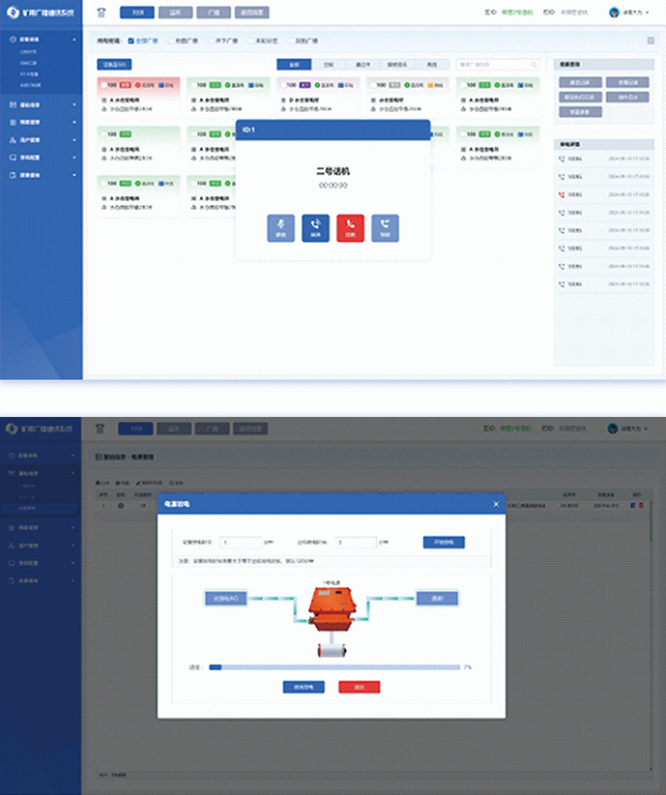Tick the checkbox on the red terminal card
666x795 pixels.
click(103, 85)
